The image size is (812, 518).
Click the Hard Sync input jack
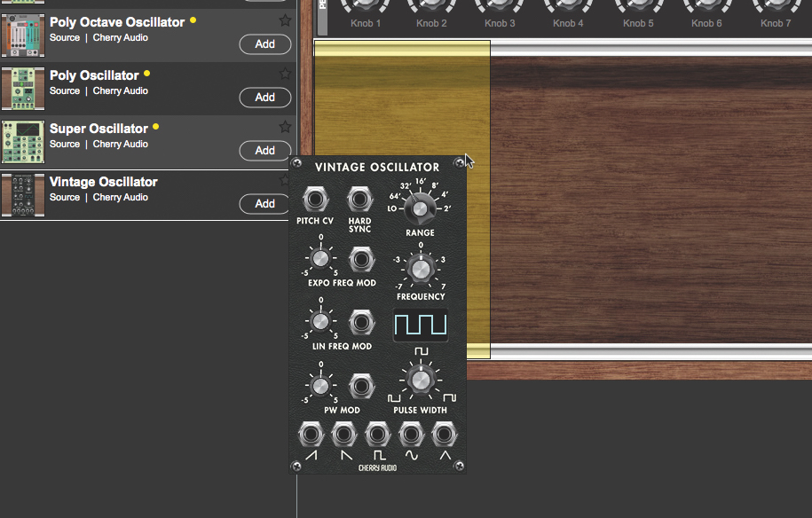[x=360, y=200]
